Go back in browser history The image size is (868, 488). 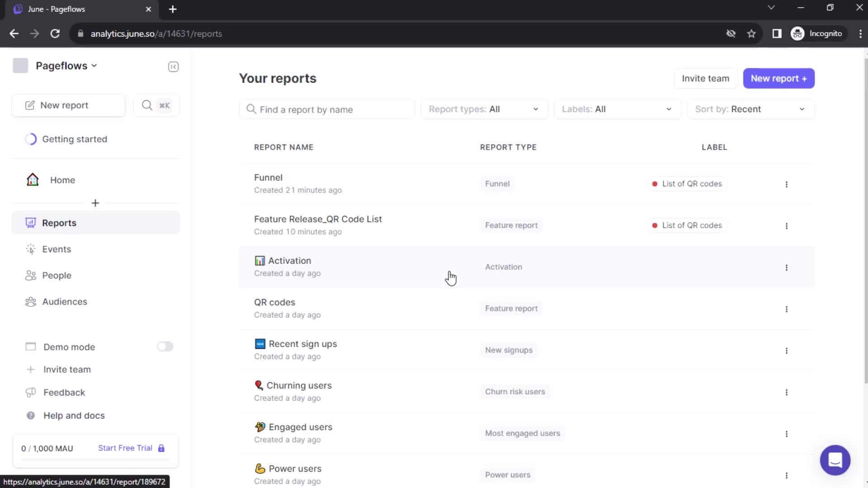coord(14,33)
